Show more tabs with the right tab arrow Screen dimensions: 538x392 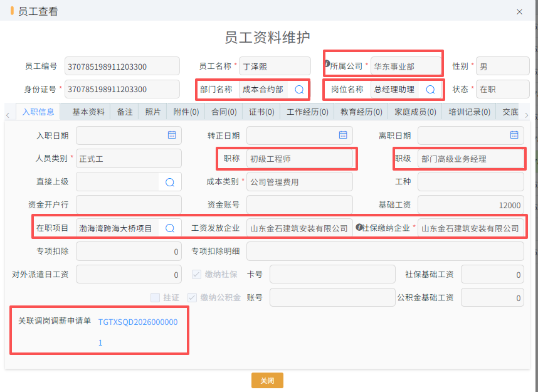click(527, 115)
